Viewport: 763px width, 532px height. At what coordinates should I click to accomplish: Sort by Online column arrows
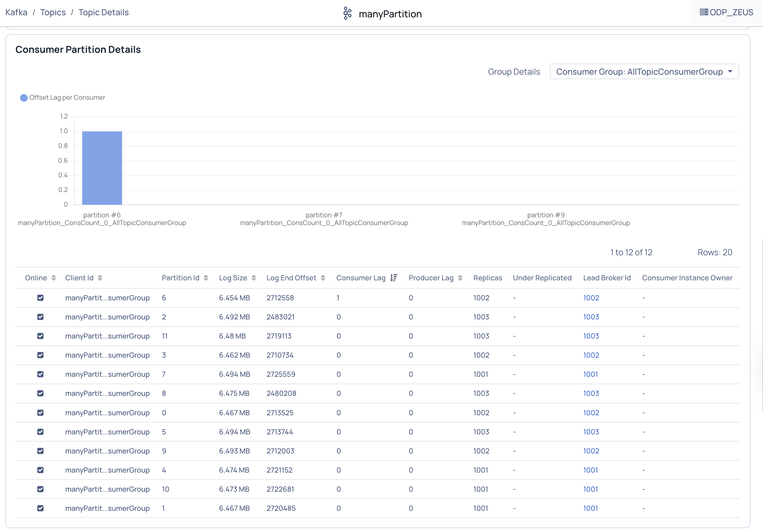click(x=53, y=278)
